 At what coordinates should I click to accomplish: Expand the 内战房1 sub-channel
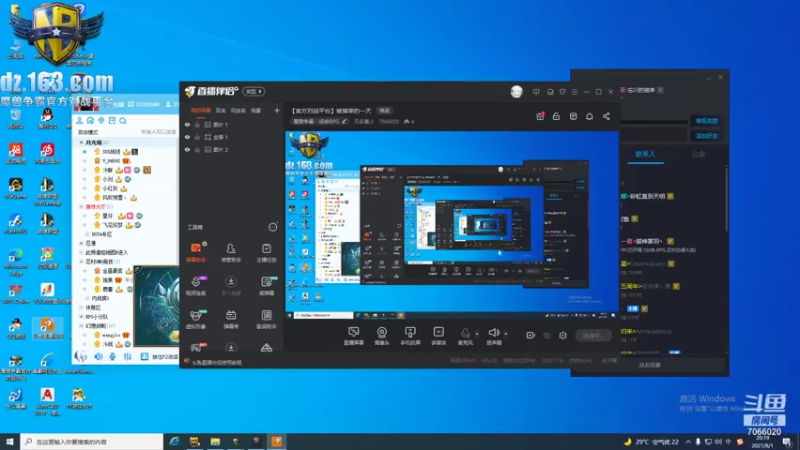(87, 298)
